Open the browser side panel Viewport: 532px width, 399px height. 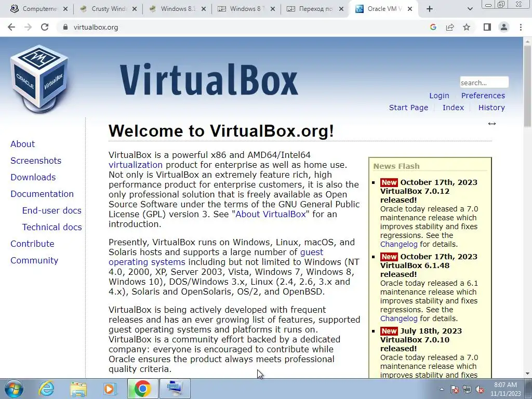click(x=487, y=27)
